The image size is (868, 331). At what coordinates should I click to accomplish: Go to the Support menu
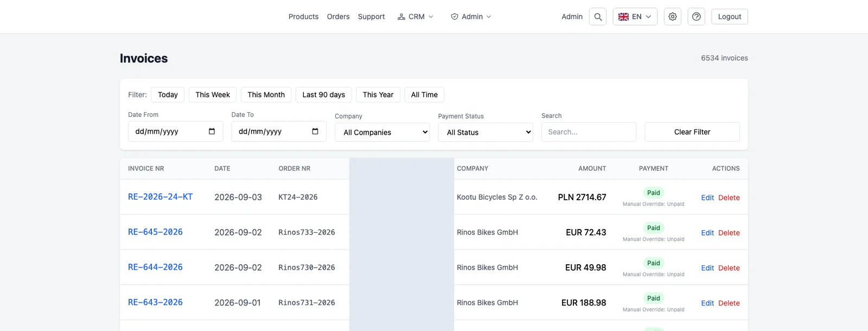[x=371, y=17]
